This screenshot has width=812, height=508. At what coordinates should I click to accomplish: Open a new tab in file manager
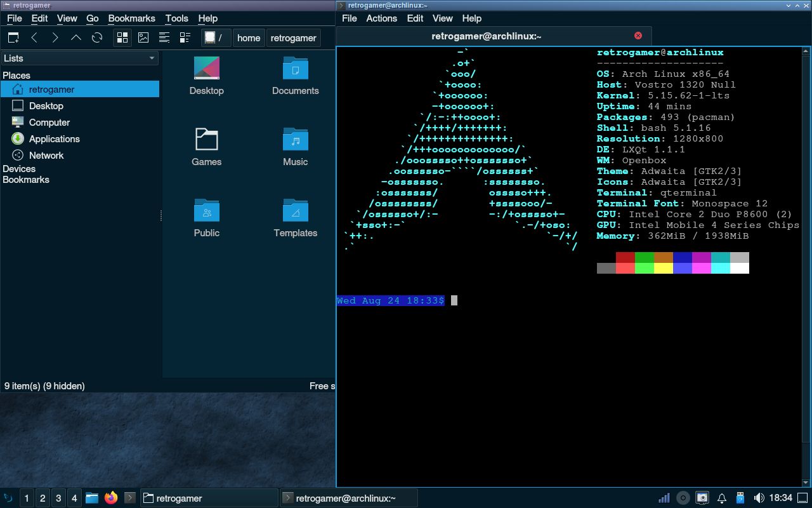pyautogui.click(x=13, y=37)
